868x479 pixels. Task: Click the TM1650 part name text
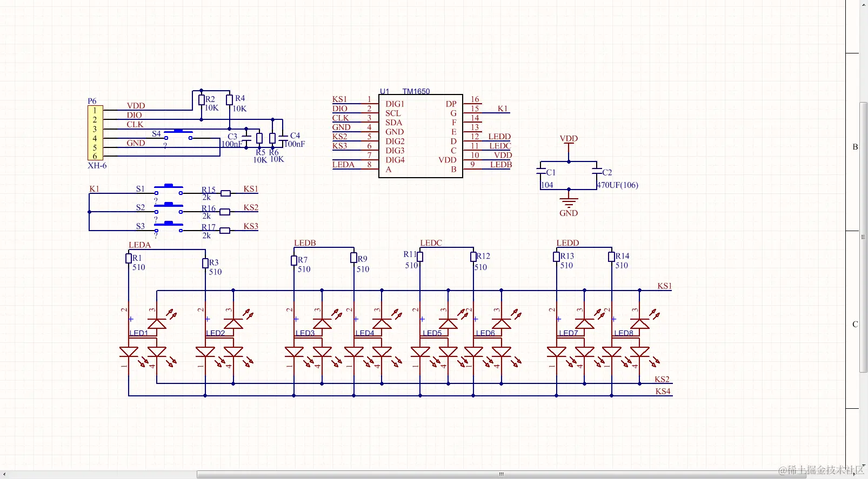coord(416,91)
